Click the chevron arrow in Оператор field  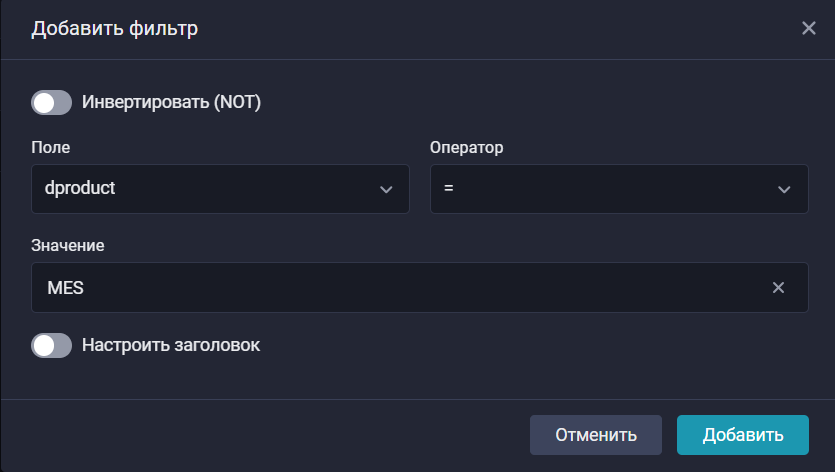click(x=785, y=190)
